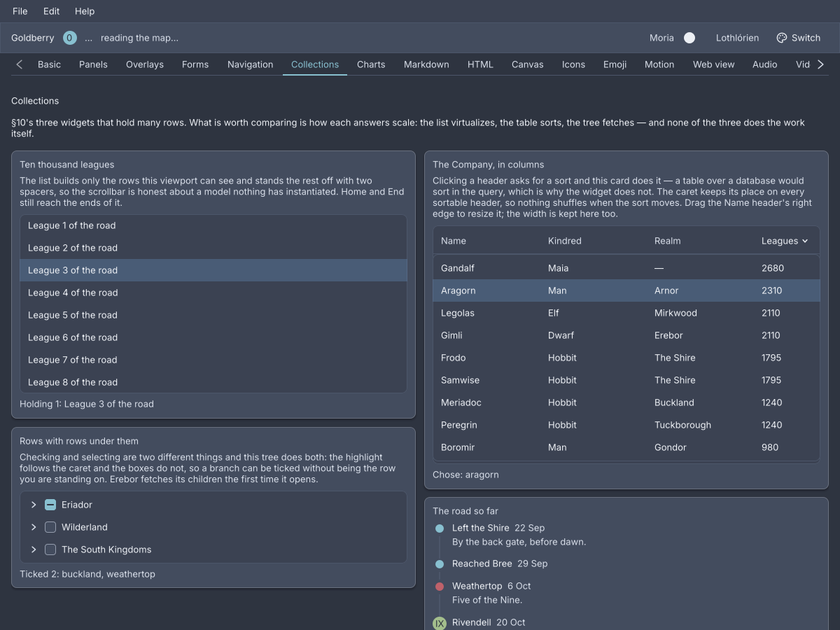Tick The South Kingdoms checkbox
Viewport: 840px width, 630px height.
pyautogui.click(x=50, y=549)
